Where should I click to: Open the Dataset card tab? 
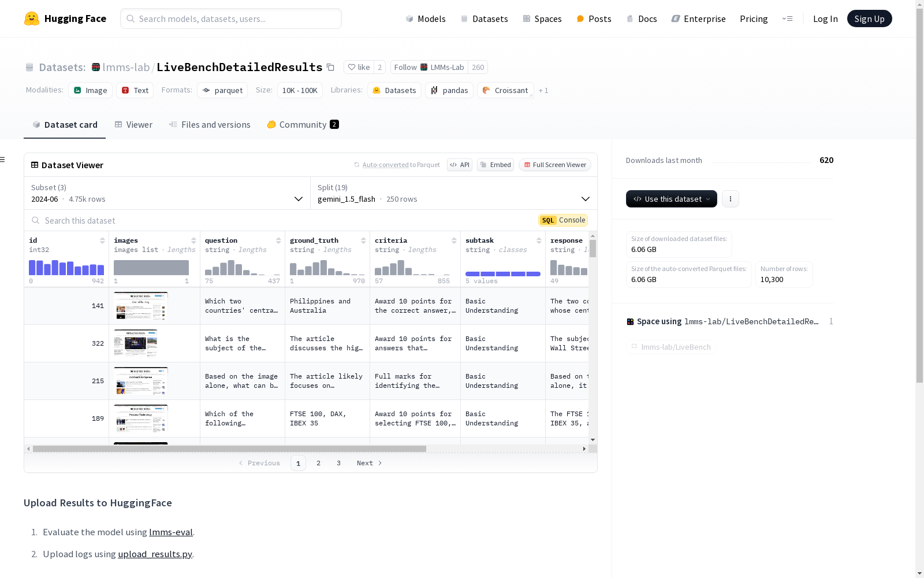click(65, 125)
